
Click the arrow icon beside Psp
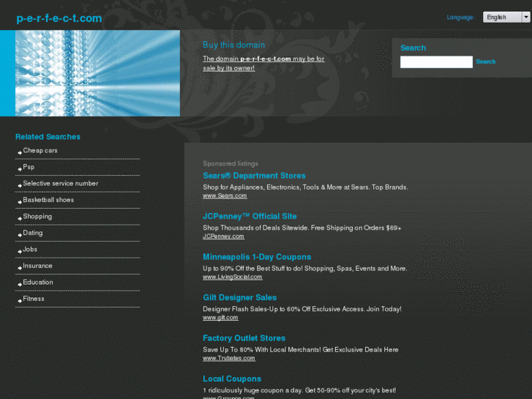pyautogui.click(x=20, y=169)
